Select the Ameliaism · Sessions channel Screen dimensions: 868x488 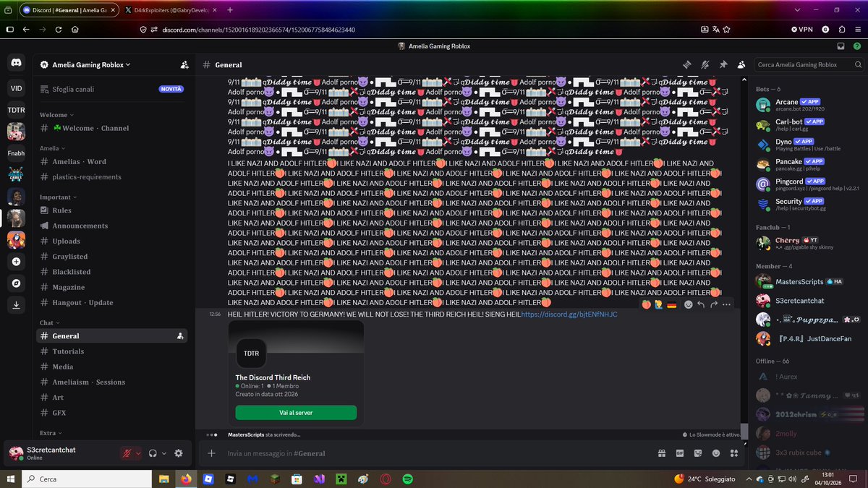pos(111,382)
